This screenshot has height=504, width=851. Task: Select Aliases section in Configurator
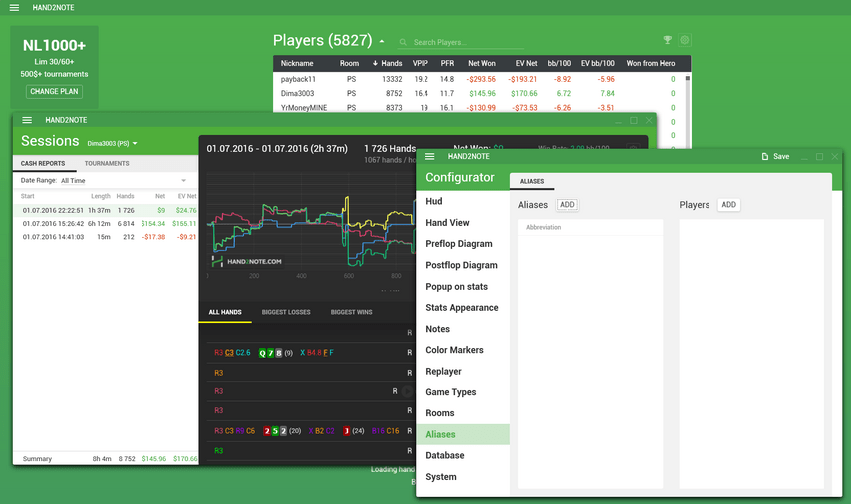click(462, 434)
